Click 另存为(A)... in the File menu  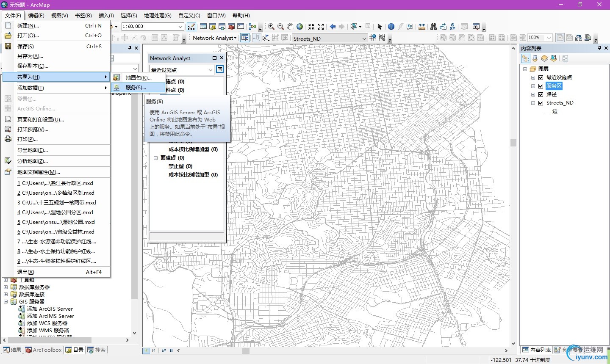pyautogui.click(x=56, y=56)
